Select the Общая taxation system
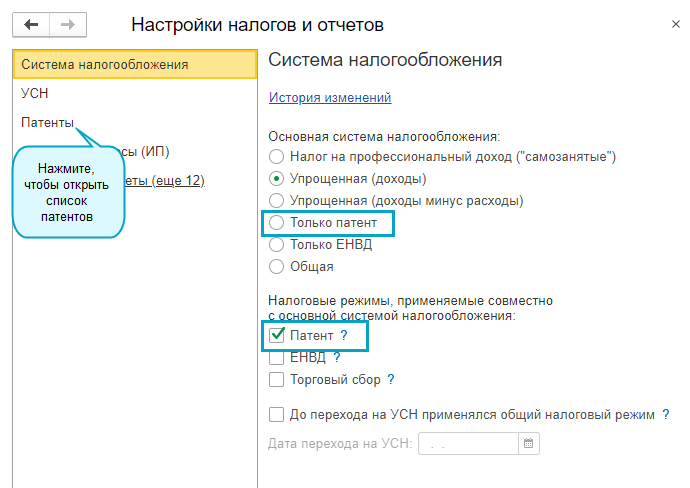 [x=277, y=267]
